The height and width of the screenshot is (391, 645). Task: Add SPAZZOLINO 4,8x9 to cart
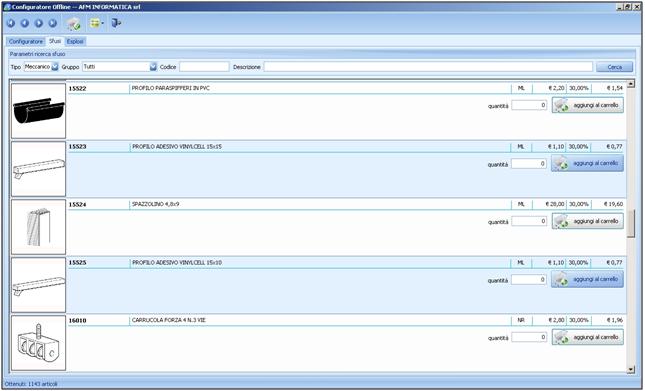(587, 221)
